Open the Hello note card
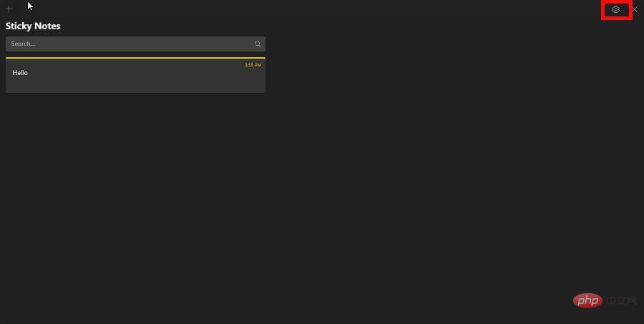 coord(135,75)
